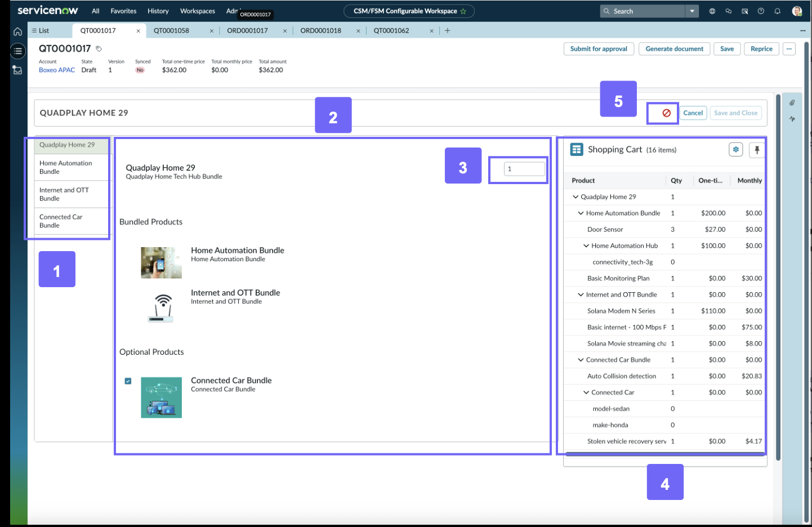This screenshot has width=812, height=527.
Task: Open the Boxeo APAC account link
Action: 57,70
